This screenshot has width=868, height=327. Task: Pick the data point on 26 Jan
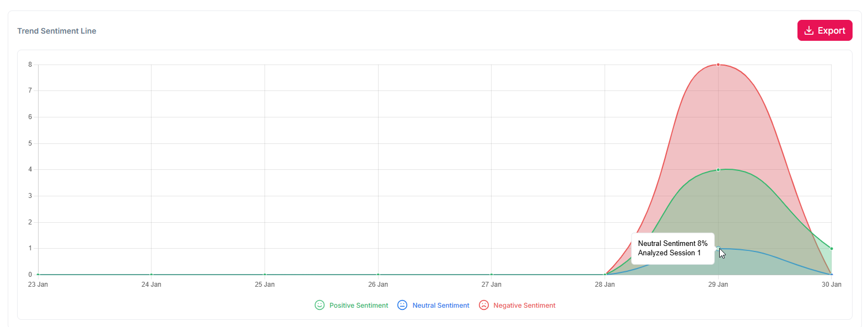[x=378, y=275]
